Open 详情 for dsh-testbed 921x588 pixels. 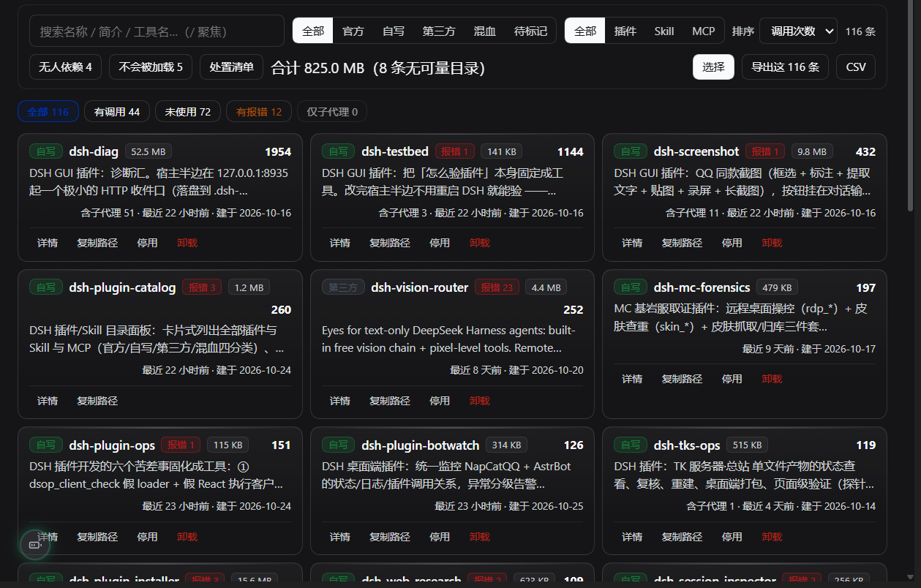coord(340,243)
